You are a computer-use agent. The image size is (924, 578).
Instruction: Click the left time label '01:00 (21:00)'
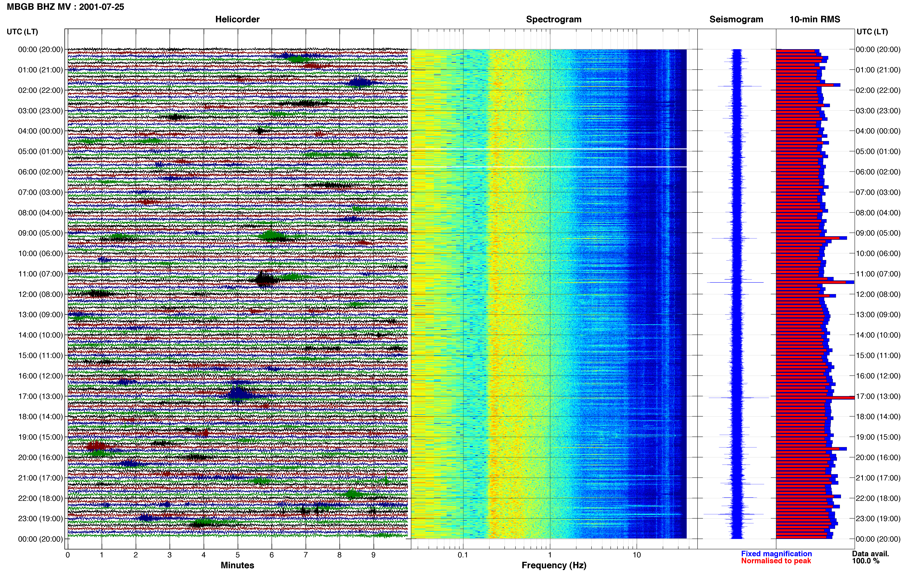pyautogui.click(x=41, y=70)
